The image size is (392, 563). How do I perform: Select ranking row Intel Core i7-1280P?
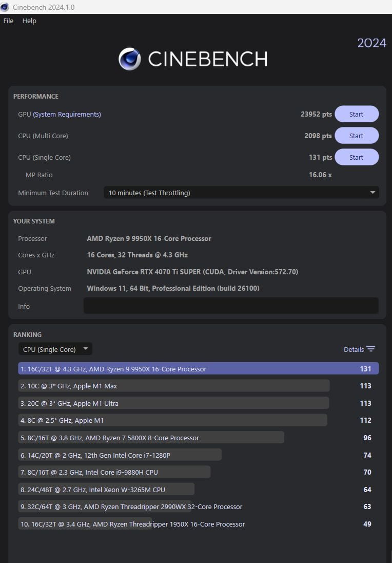(x=199, y=455)
